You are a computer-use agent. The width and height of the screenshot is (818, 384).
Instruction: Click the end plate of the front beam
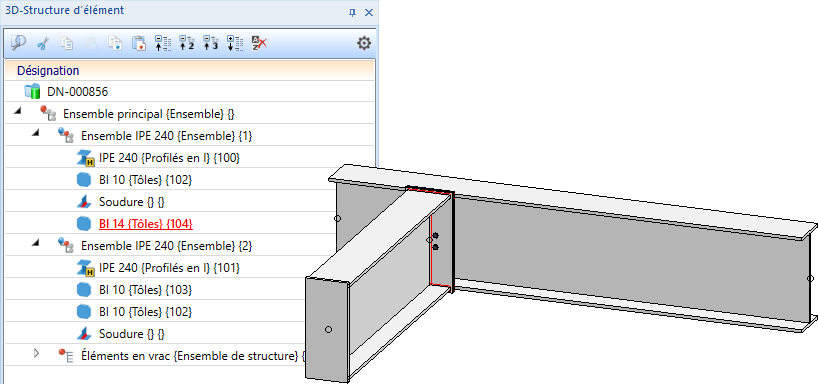[x=327, y=329]
